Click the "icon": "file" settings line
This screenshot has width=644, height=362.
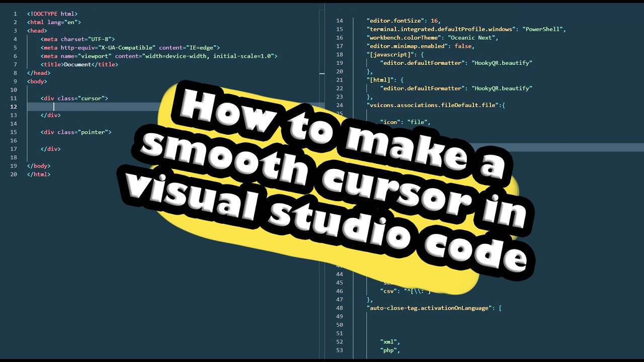406,122
